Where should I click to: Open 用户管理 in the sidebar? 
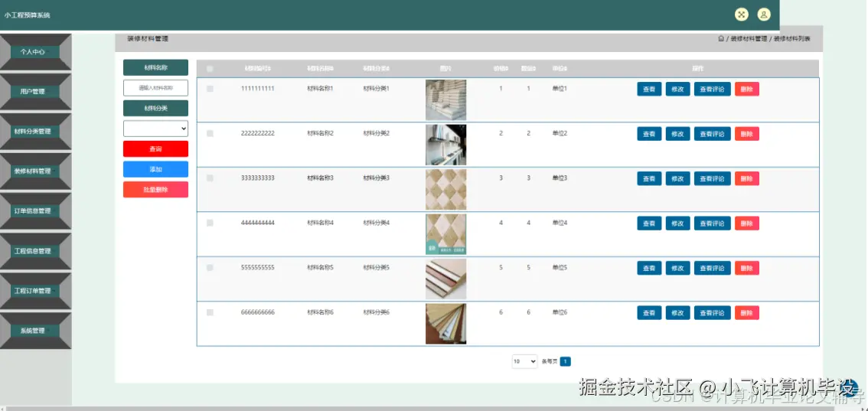[x=35, y=92]
